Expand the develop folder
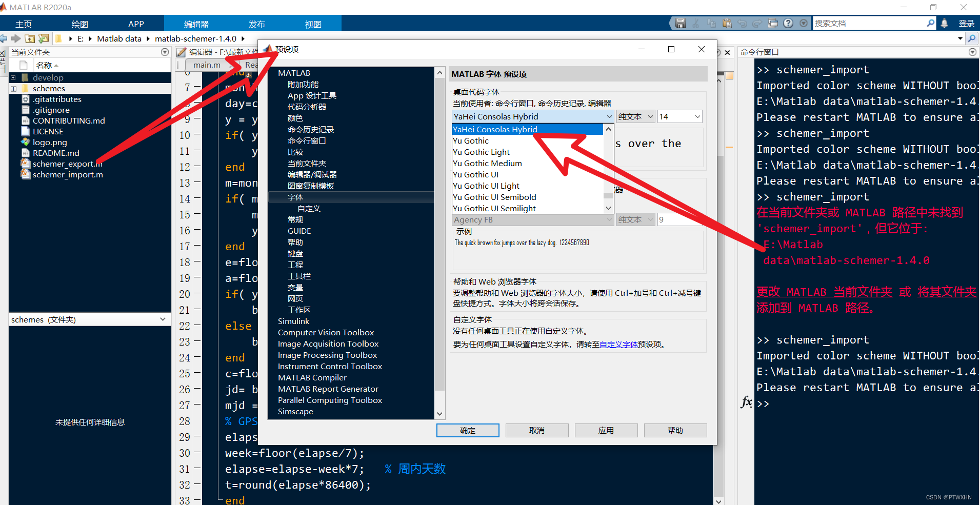The width and height of the screenshot is (980, 505). 13,78
